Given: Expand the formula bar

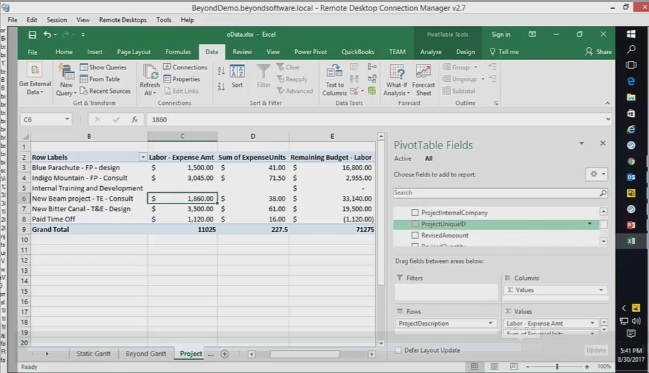Looking at the screenshot, I should (x=608, y=119).
